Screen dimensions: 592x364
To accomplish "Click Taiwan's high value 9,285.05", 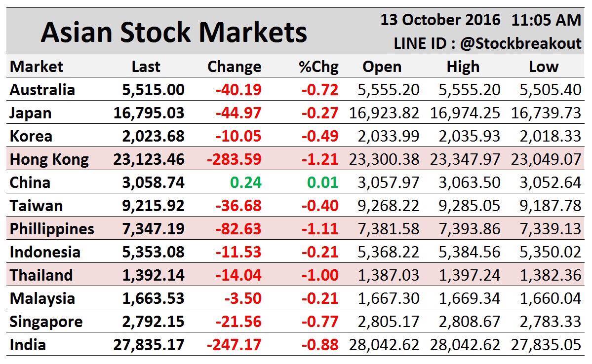I will pos(469,206).
